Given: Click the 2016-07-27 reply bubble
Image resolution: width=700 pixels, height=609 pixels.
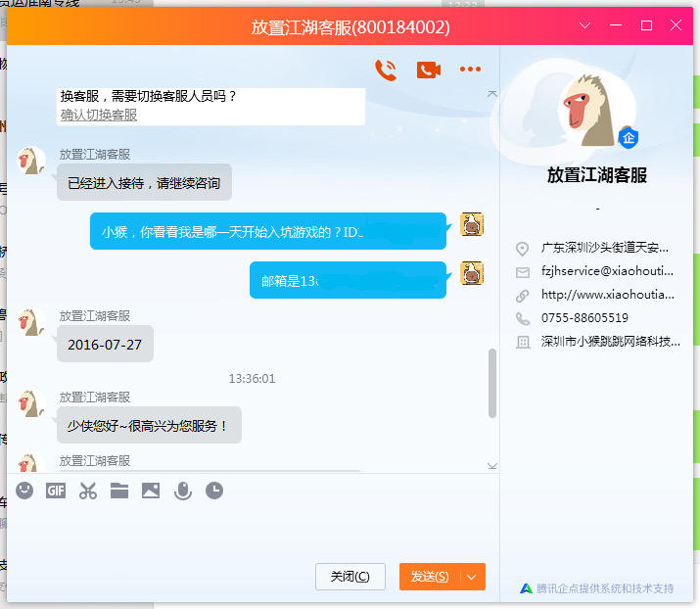Looking at the screenshot, I should click(x=105, y=344).
